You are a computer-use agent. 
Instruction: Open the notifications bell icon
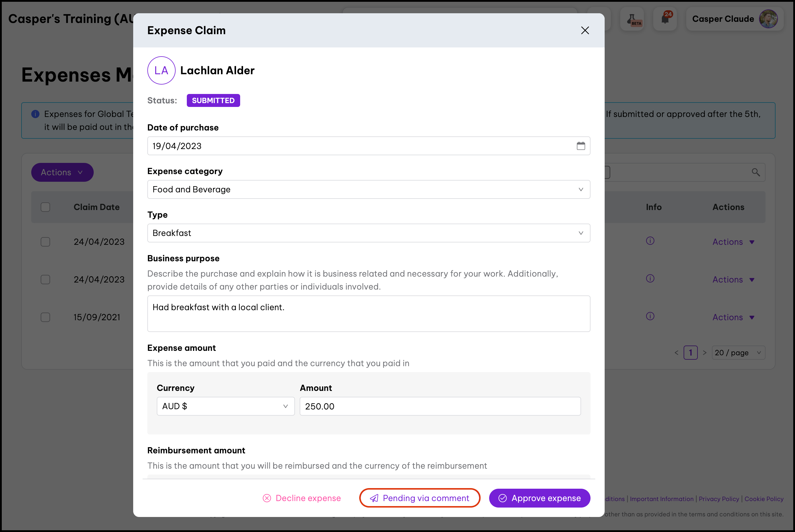pos(665,19)
